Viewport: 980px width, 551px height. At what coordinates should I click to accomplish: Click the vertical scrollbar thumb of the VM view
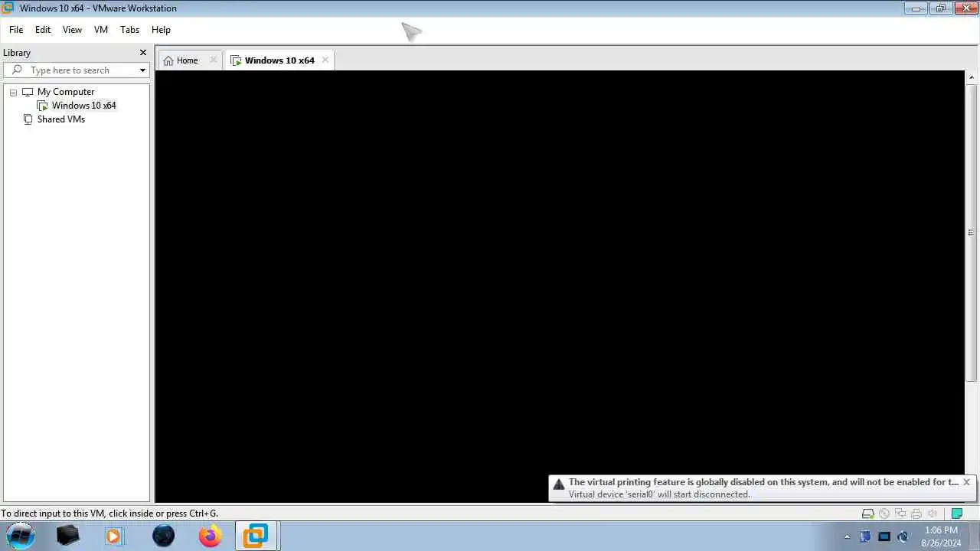971,233
